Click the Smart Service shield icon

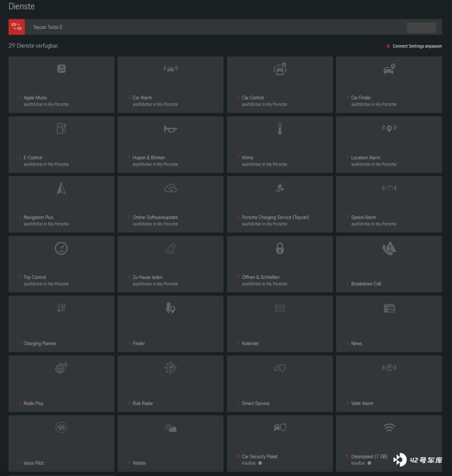pyautogui.click(x=280, y=368)
